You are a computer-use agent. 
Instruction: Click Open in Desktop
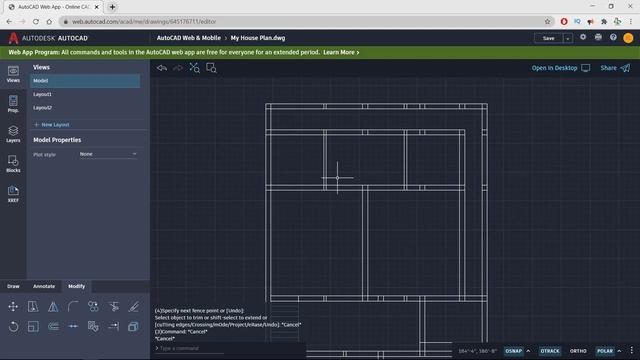click(561, 68)
